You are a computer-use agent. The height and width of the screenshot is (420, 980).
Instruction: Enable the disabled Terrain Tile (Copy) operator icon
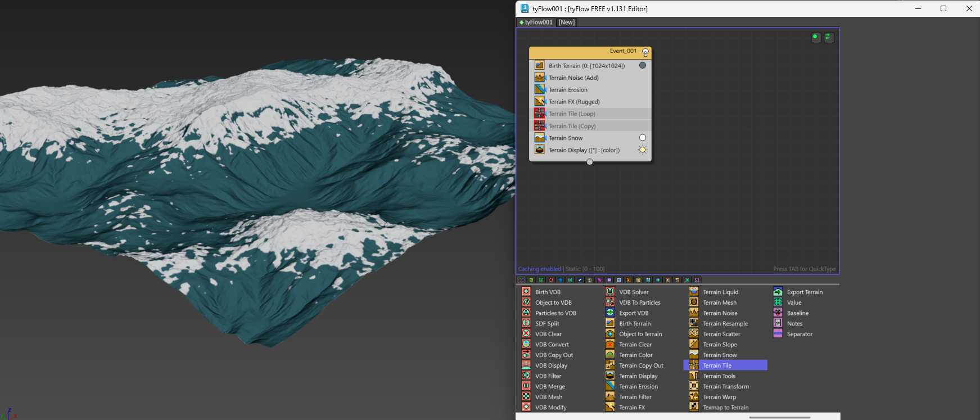pyautogui.click(x=539, y=126)
